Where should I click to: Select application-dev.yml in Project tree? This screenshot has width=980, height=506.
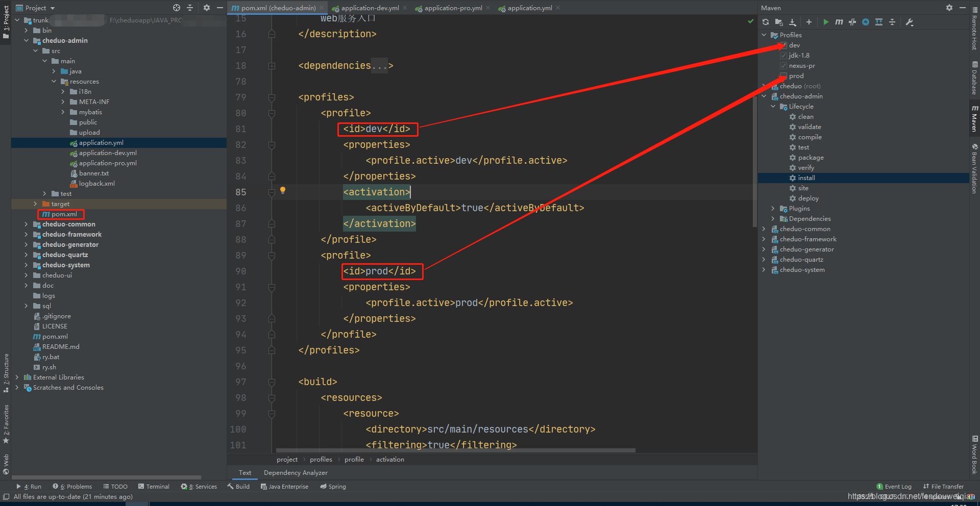(x=108, y=153)
